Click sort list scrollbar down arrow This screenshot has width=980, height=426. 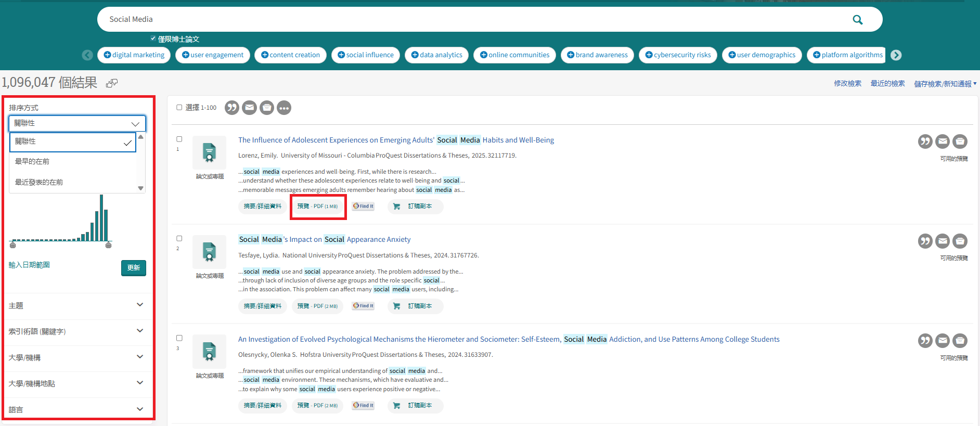pos(140,188)
